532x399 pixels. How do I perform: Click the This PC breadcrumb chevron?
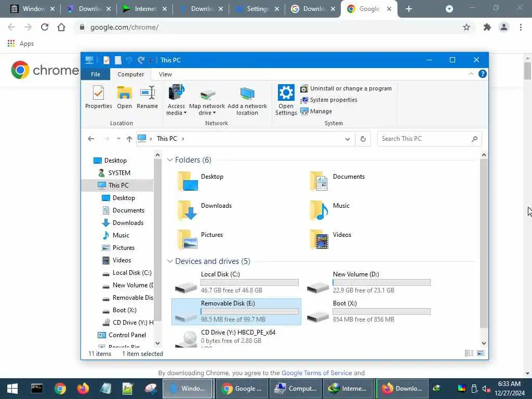[183, 139]
